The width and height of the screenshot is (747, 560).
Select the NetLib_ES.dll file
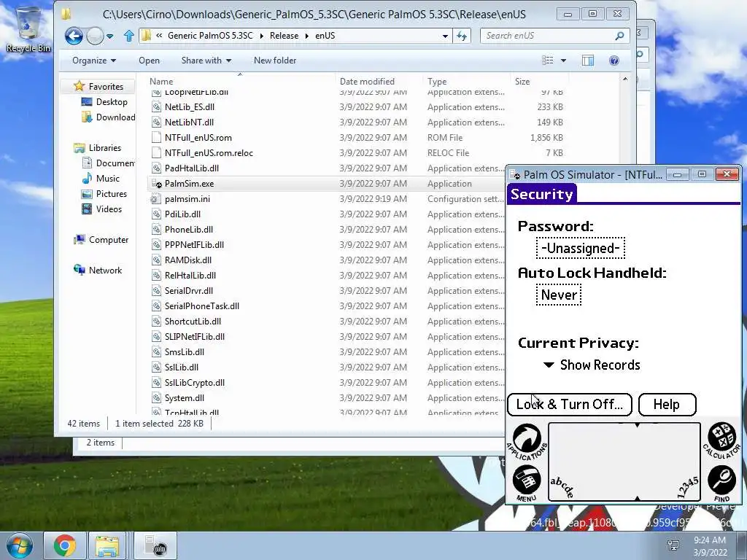[190, 107]
